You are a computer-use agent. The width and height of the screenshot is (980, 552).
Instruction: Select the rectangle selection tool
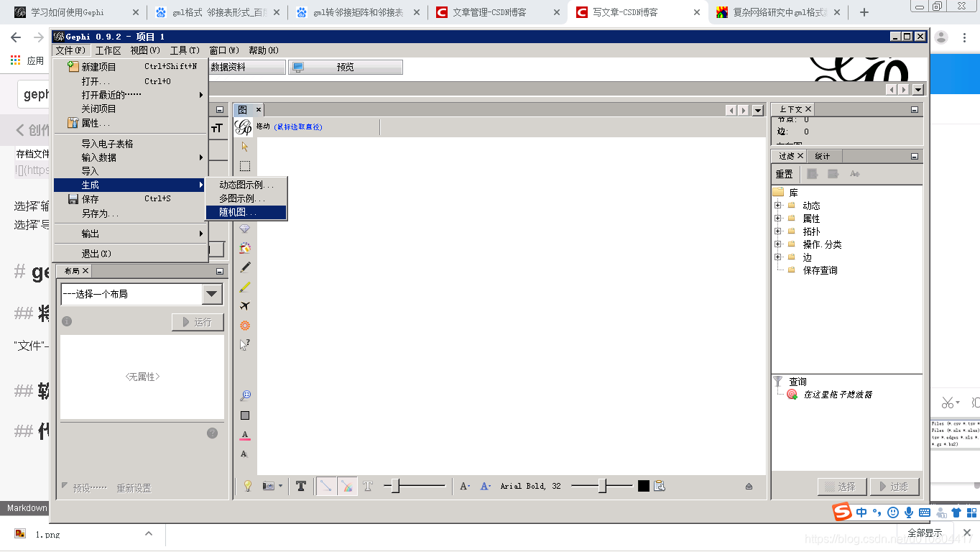tap(245, 166)
